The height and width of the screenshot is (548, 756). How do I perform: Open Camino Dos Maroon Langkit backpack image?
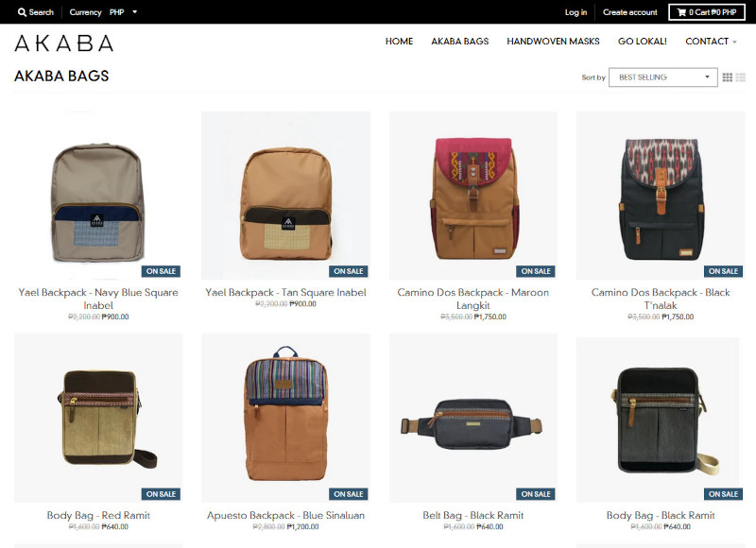click(473, 196)
